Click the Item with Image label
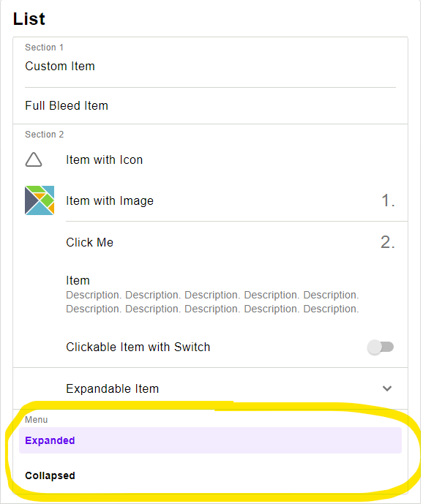The width and height of the screenshot is (423, 504). 110,201
